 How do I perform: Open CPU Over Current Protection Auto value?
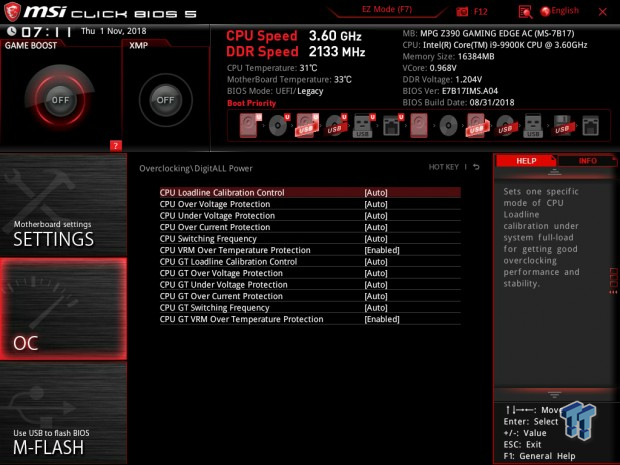tap(376, 227)
